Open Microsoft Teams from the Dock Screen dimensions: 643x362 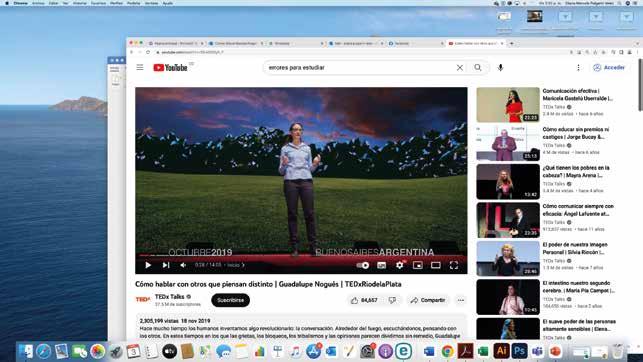537,351
